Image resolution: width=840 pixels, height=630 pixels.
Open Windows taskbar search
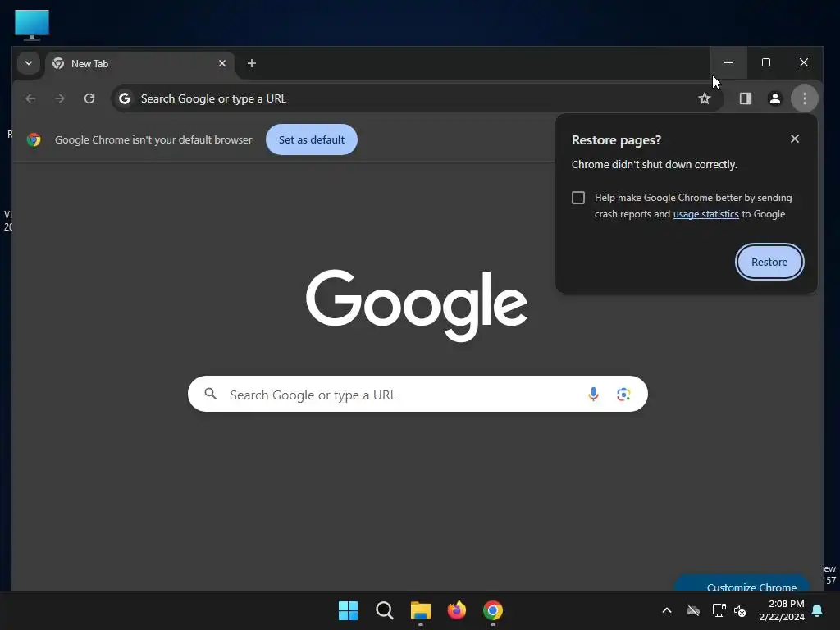click(384, 610)
